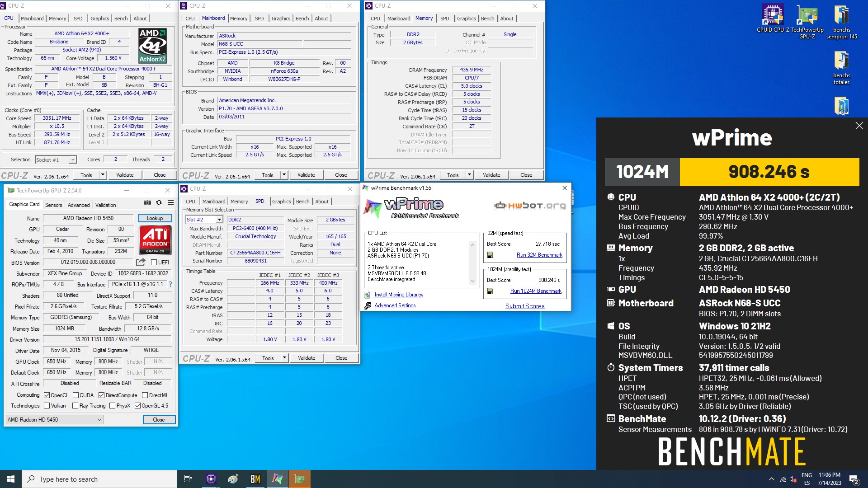Click Advanced Settings wrench icon

[368, 305]
